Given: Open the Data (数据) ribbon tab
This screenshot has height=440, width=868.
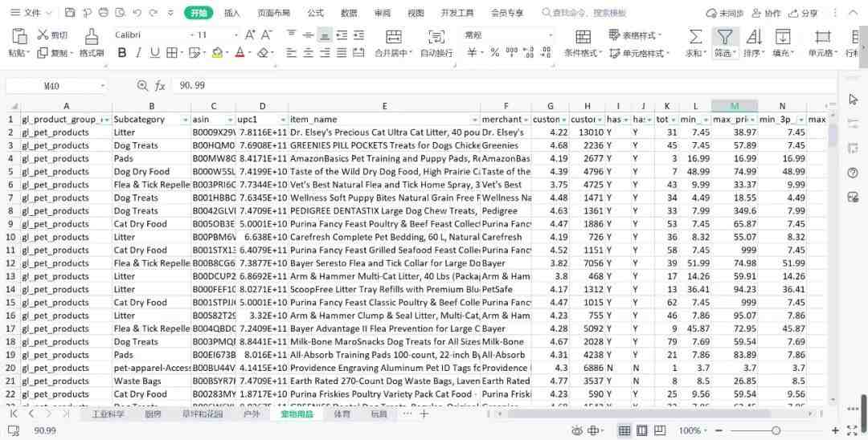Looking at the screenshot, I should [x=349, y=13].
